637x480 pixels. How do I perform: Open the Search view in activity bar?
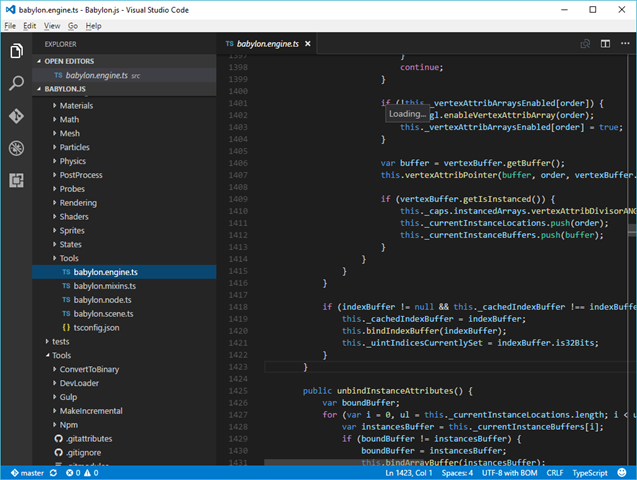point(16,83)
